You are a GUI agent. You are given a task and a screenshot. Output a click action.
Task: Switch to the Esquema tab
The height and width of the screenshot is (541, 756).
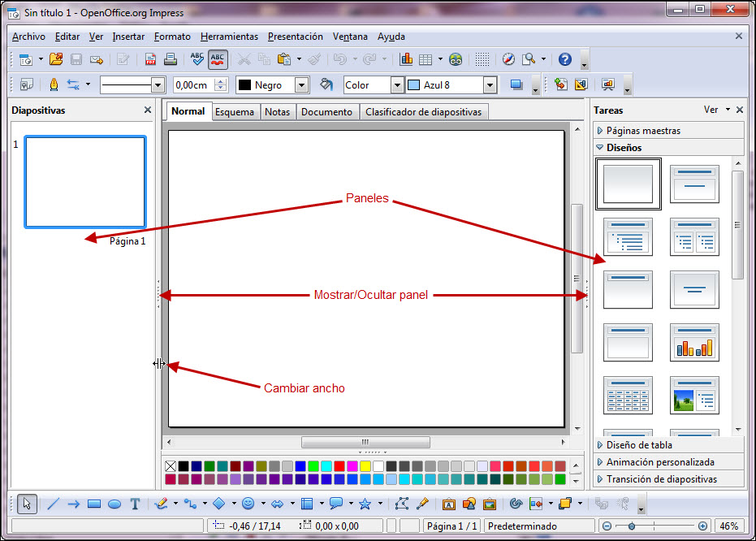[235, 112]
